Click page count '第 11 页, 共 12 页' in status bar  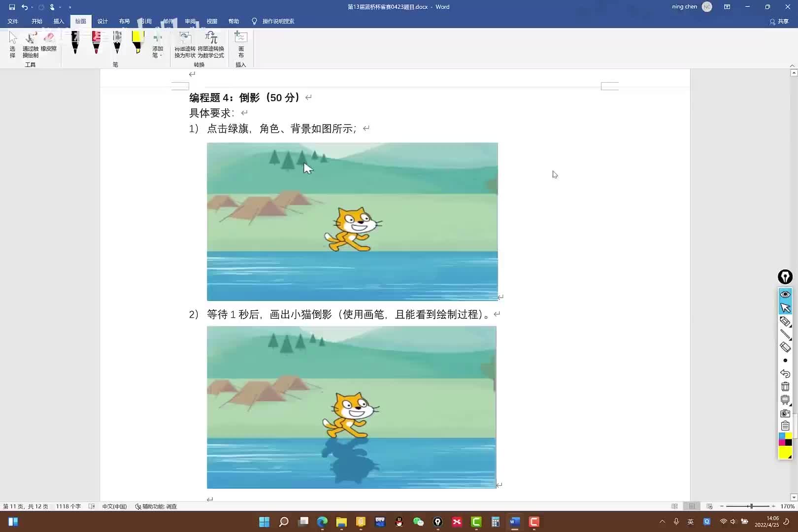(26, 506)
